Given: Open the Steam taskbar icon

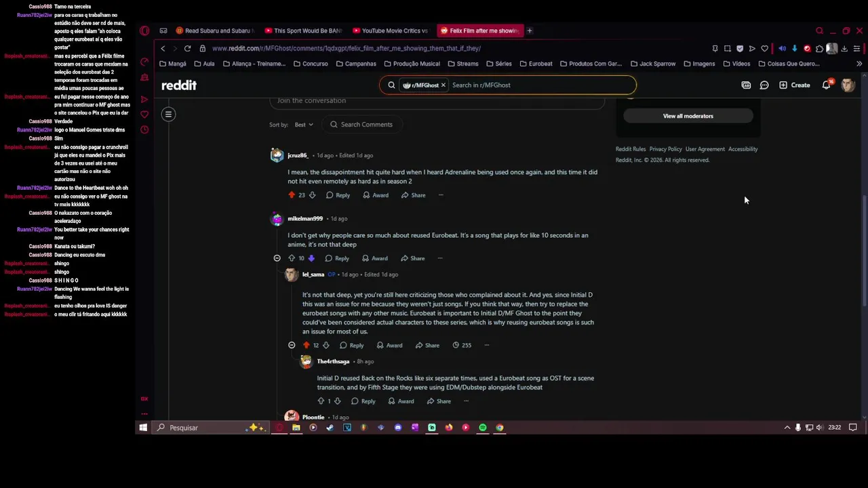Looking at the screenshot, I should tap(330, 428).
